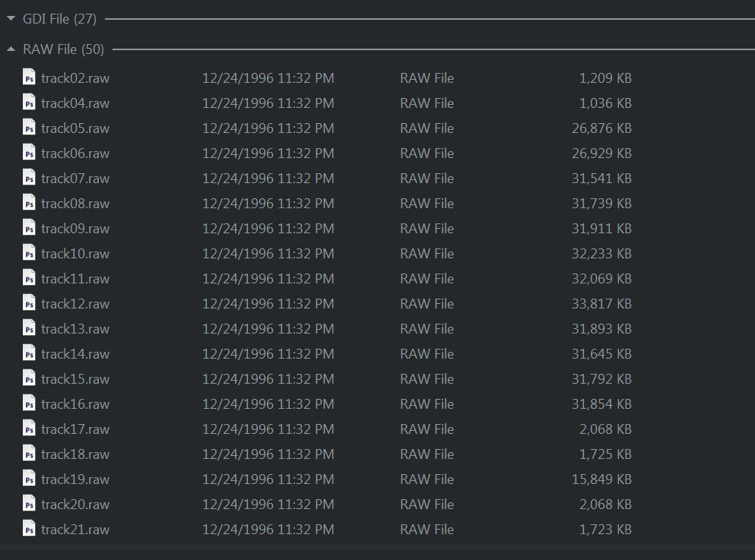Click the track11.raw file icon
755x560 pixels.
pos(29,277)
